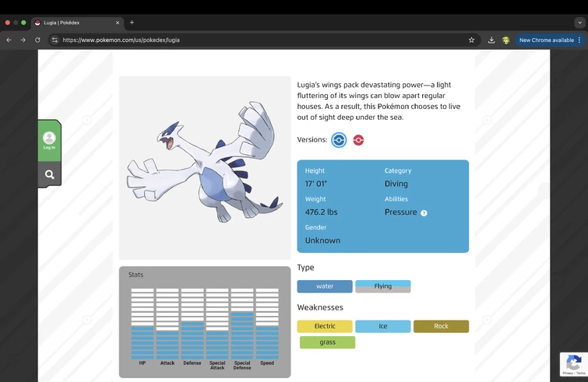Click the 17' 01" height value
The height and width of the screenshot is (382, 588).
(316, 184)
